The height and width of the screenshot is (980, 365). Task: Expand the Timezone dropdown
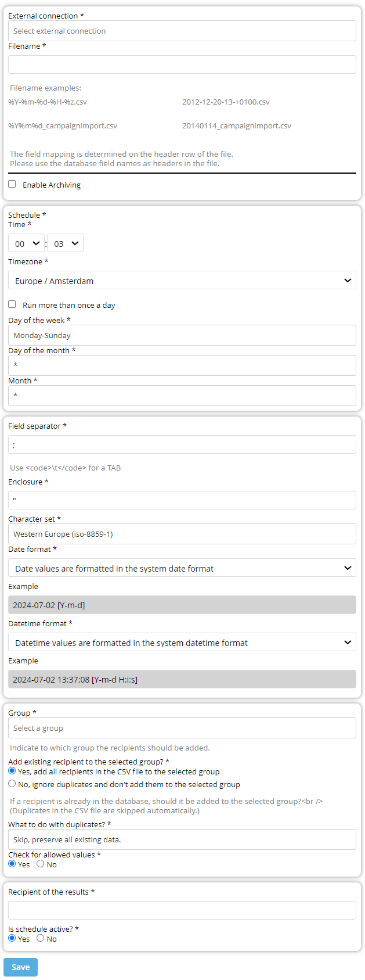tap(182, 281)
